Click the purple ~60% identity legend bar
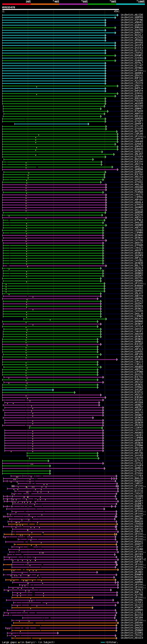147x644 pixels. pyautogui.click(x=73, y=4)
